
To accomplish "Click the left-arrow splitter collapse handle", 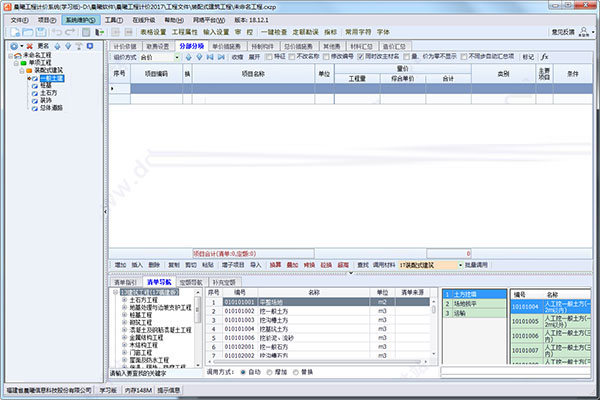I will tap(106, 211).
